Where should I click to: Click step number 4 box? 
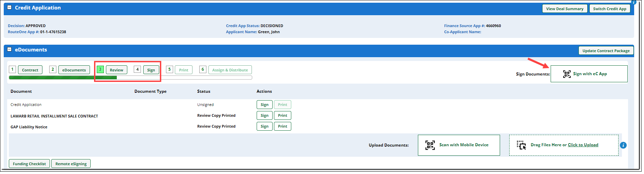[x=137, y=69]
